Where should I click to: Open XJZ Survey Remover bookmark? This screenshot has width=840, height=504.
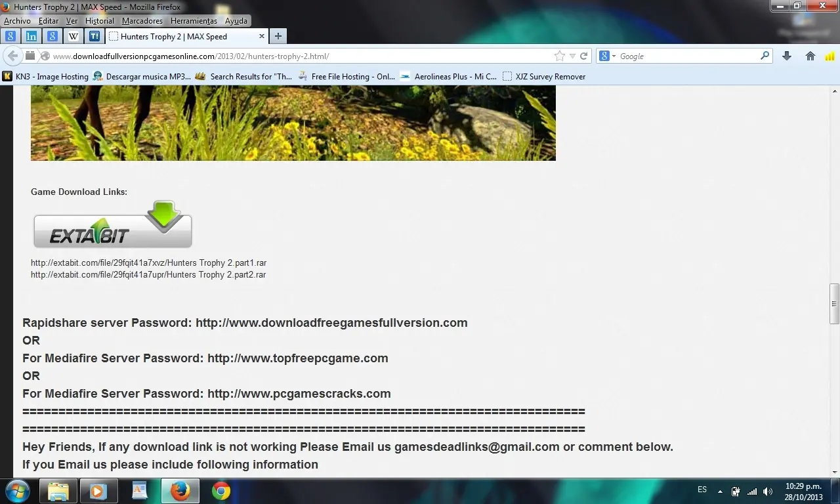pos(544,77)
